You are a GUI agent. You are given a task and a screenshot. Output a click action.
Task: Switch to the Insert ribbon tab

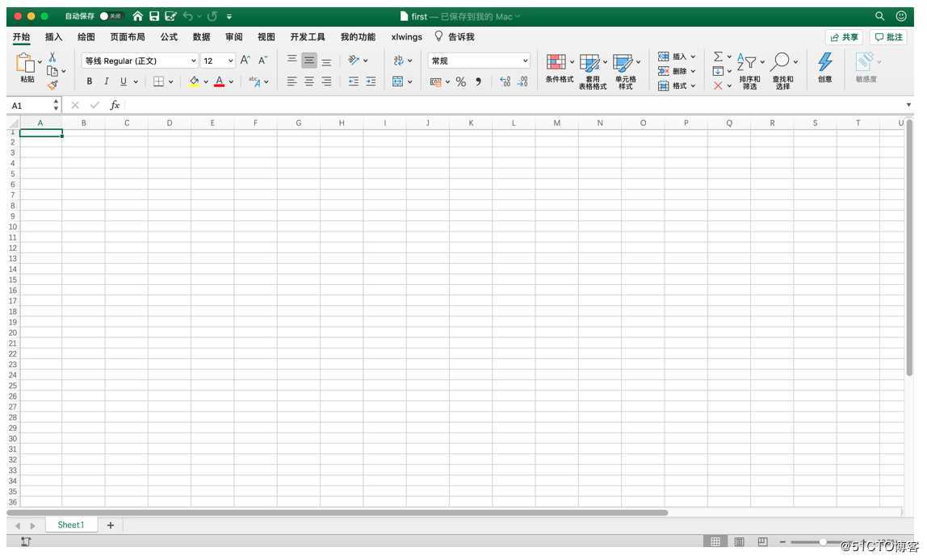[x=54, y=36]
